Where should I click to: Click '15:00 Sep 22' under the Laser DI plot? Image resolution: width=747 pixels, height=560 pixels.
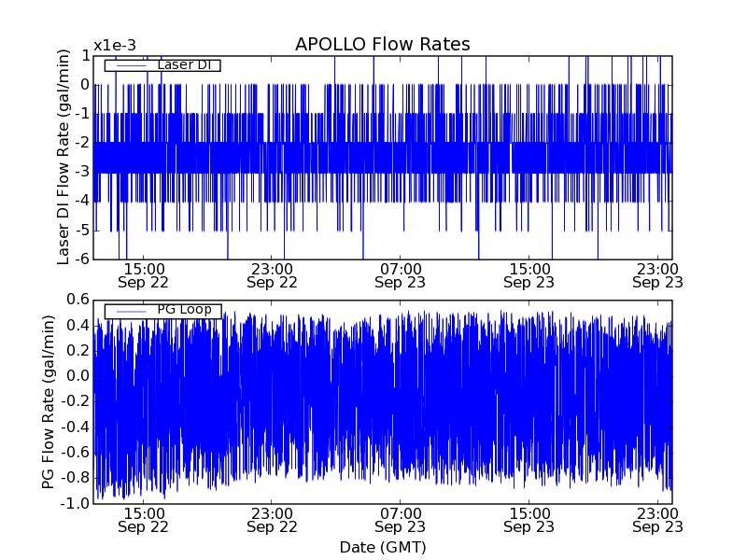pos(144,275)
